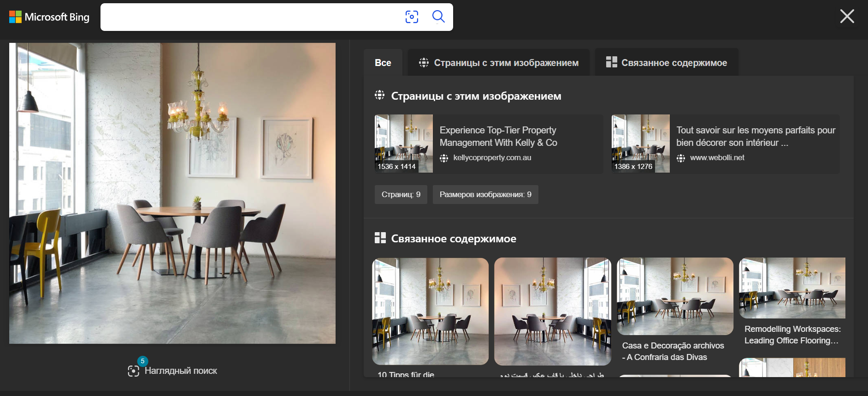Click the magnifier search icon
868x396 pixels.
438,17
